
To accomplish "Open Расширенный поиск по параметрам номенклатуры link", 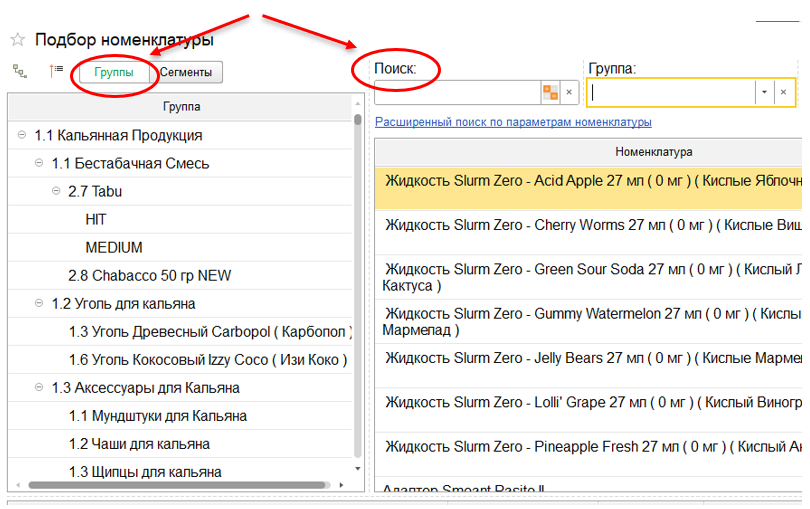I will pyautogui.click(x=513, y=122).
